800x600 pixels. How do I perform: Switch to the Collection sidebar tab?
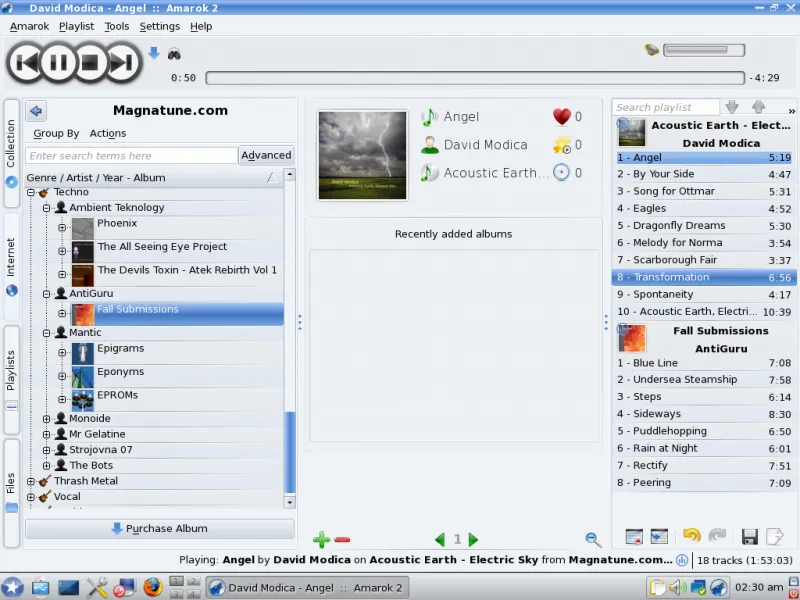(x=12, y=150)
